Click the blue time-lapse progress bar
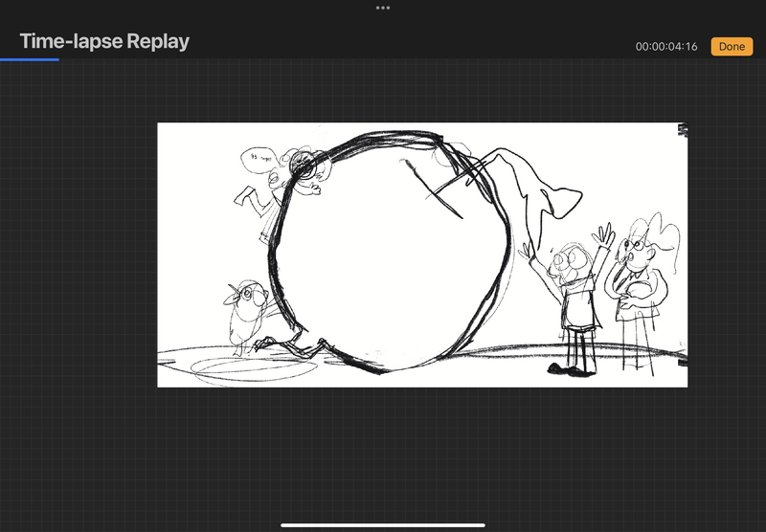 click(30, 59)
